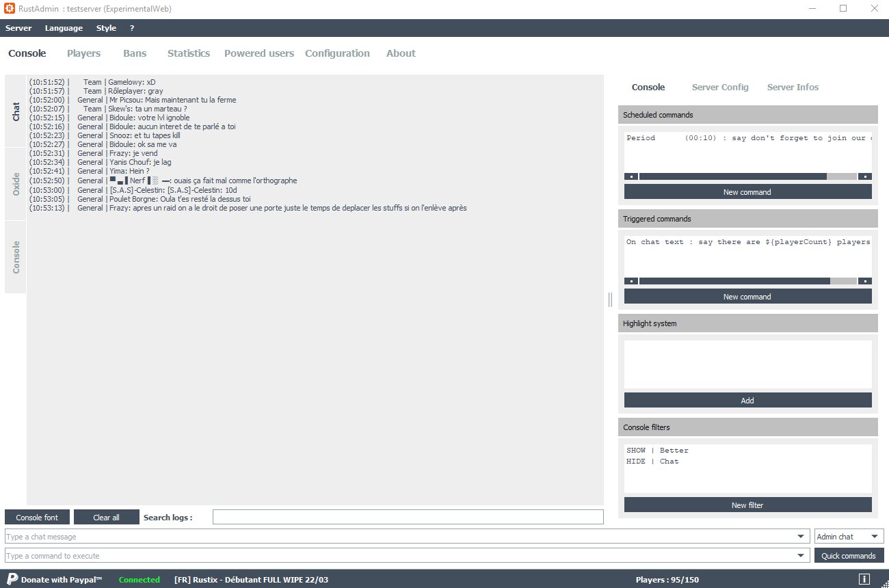The image size is (889, 588).
Task: Click left arrow of Scheduled commands scrollbar
Action: 631,176
